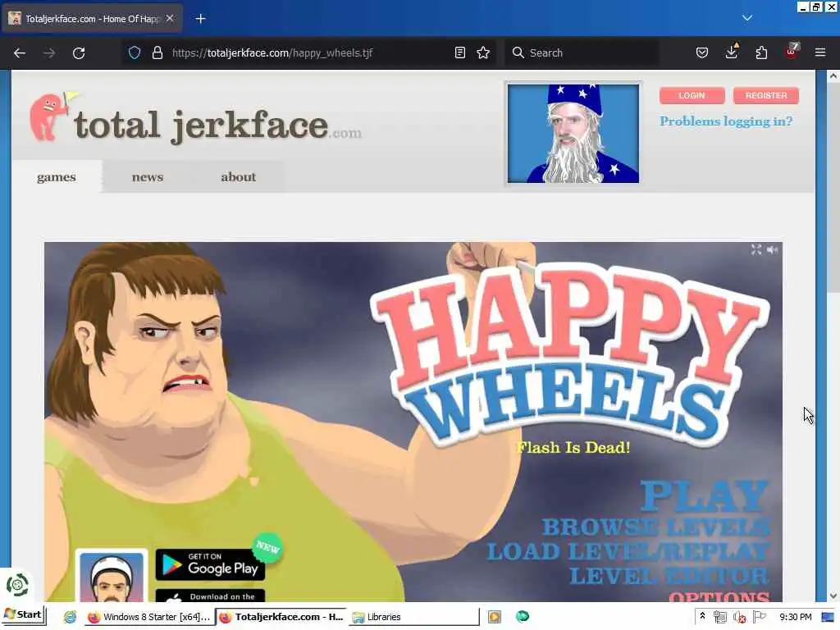Click the media player taskbar icon
Image resolution: width=840 pixels, height=630 pixels.
point(495,617)
